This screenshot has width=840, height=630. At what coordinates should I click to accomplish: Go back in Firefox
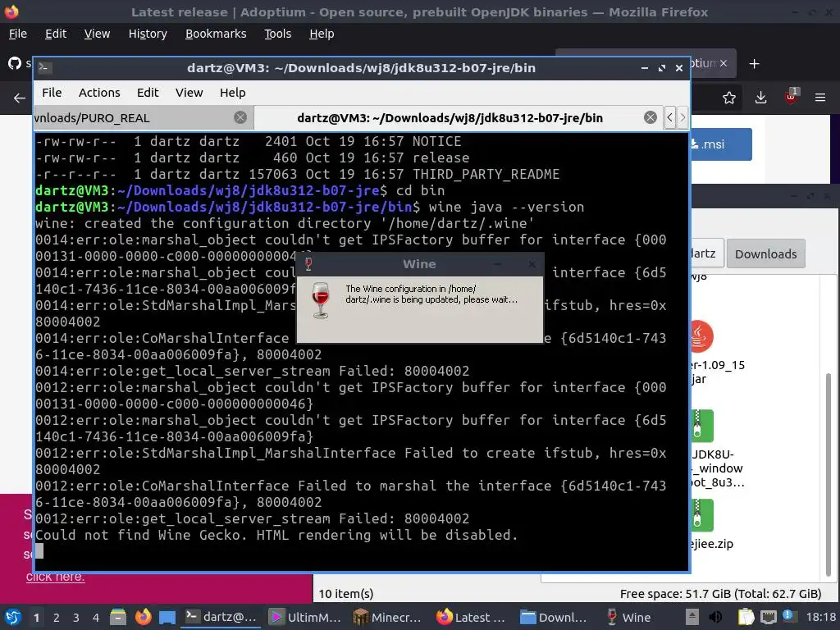(20, 98)
